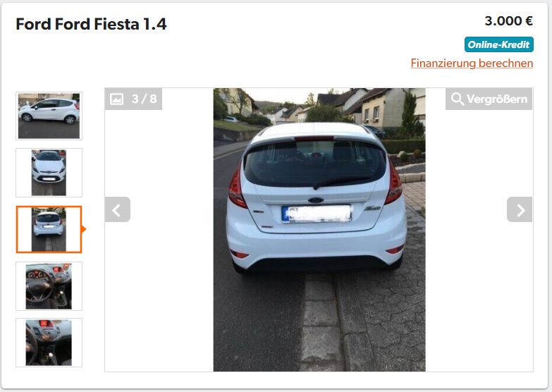552x392 pixels.
Task: Click the main rear-view car photo
Action: point(319,230)
